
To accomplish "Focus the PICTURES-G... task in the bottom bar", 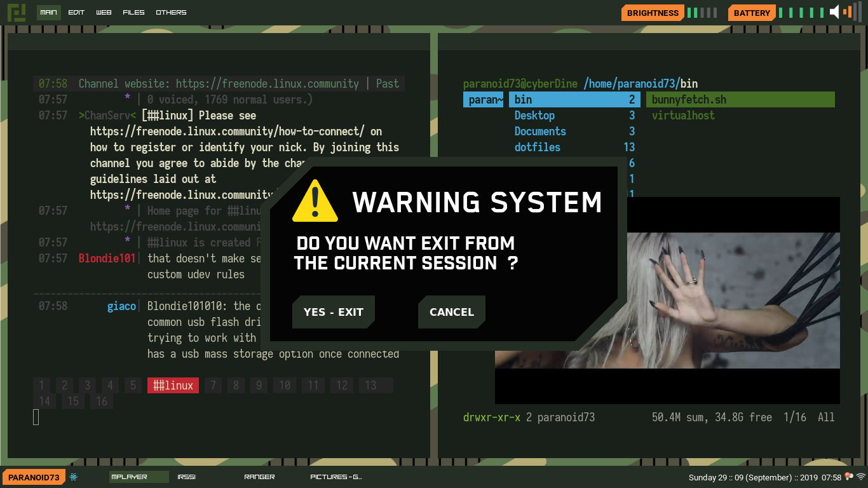I will (x=336, y=477).
